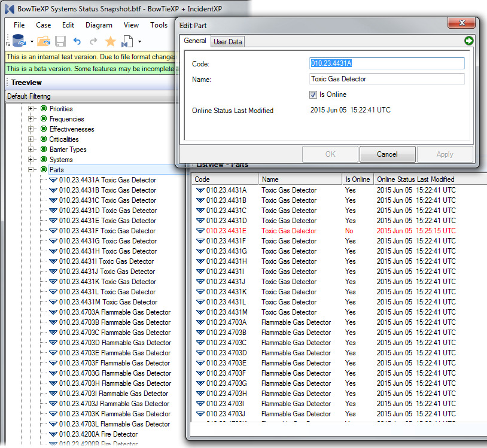Click the yellow star toolbar icon
The height and width of the screenshot is (448, 487).
pos(110,41)
